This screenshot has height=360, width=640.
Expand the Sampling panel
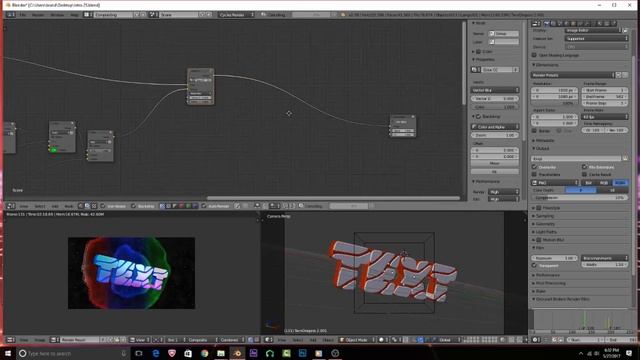[x=544, y=216]
